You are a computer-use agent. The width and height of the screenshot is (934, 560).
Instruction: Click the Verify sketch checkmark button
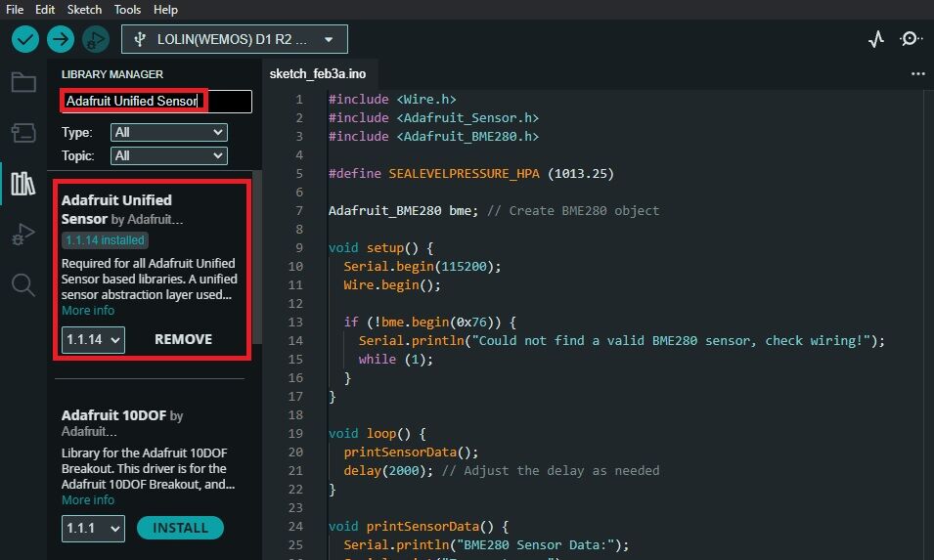[25, 39]
